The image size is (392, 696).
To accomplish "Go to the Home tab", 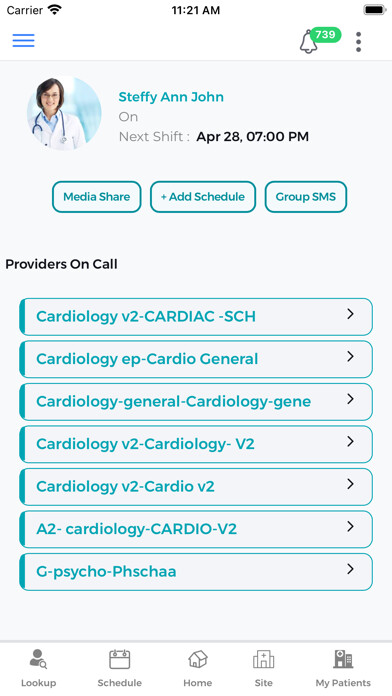I will (x=198, y=668).
